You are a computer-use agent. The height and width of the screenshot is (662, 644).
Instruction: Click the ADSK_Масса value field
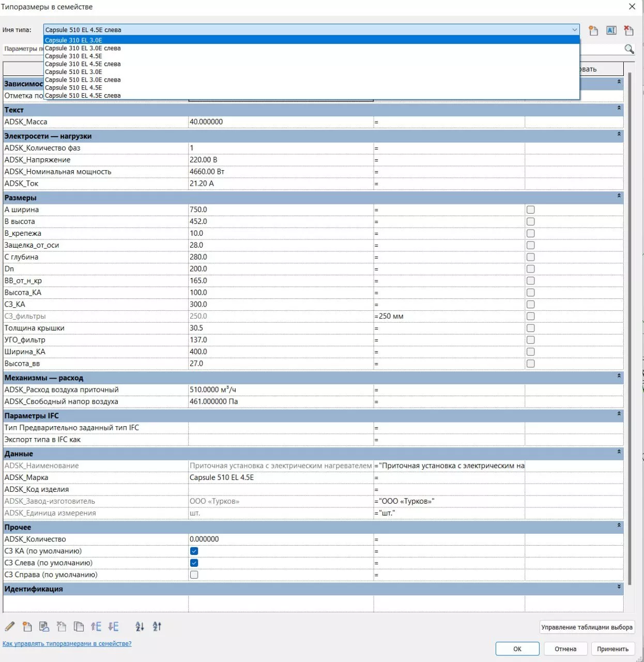(280, 122)
